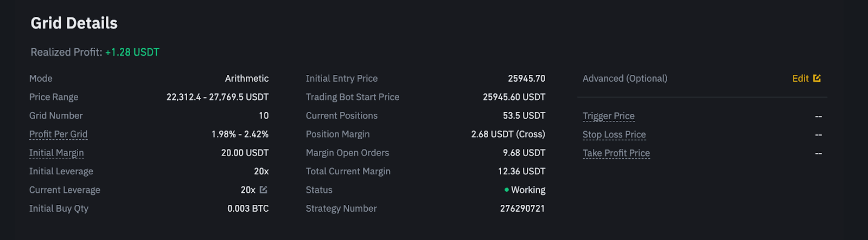Select the Strategy Number 276290721 value
Viewport: 868px width, 240px height.
(522, 209)
